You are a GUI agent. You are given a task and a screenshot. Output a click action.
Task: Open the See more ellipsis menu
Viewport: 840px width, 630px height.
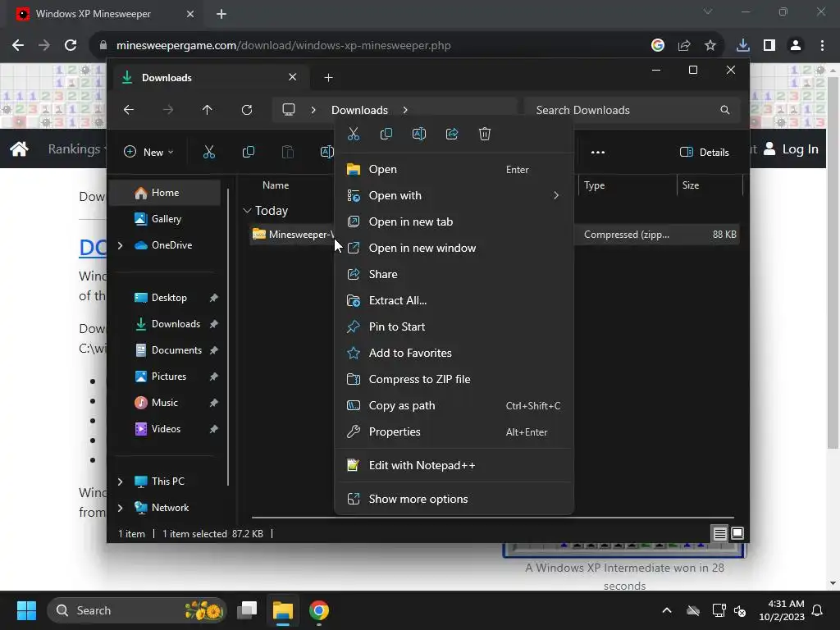pyautogui.click(x=598, y=152)
